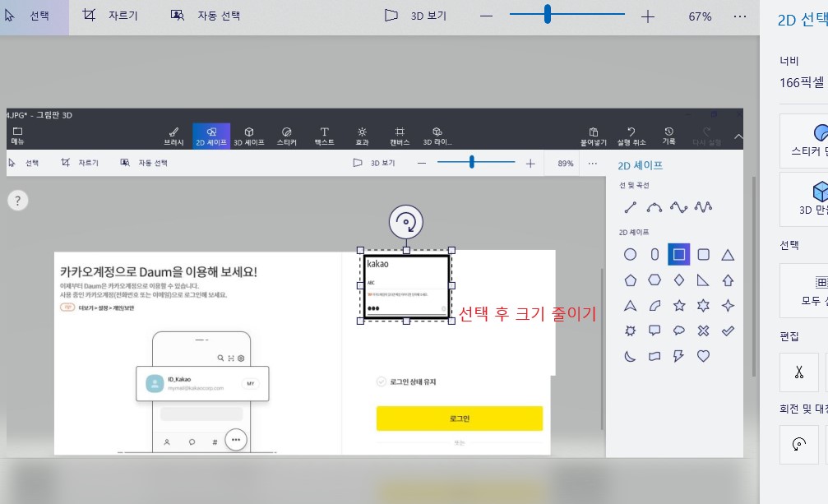
Task: Click the scissors cut icon under 편집
Action: point(799,372)
